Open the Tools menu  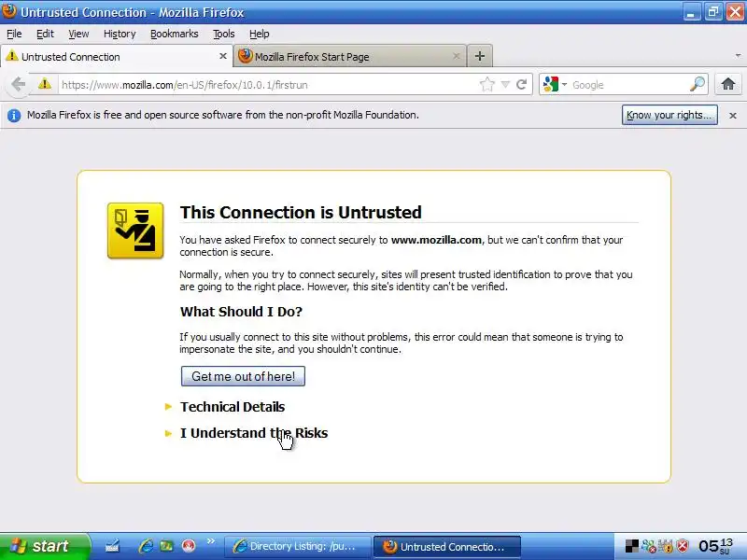click(224, 34)
